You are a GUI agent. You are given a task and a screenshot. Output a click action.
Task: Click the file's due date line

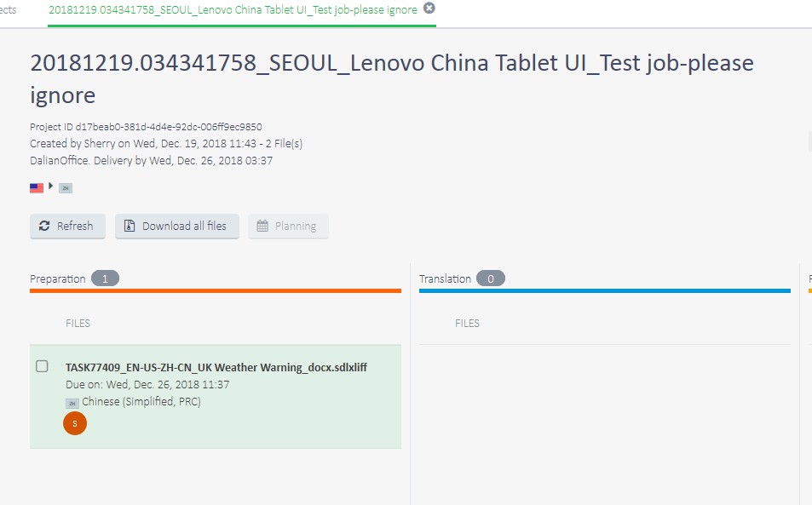[x=147, y=385]
